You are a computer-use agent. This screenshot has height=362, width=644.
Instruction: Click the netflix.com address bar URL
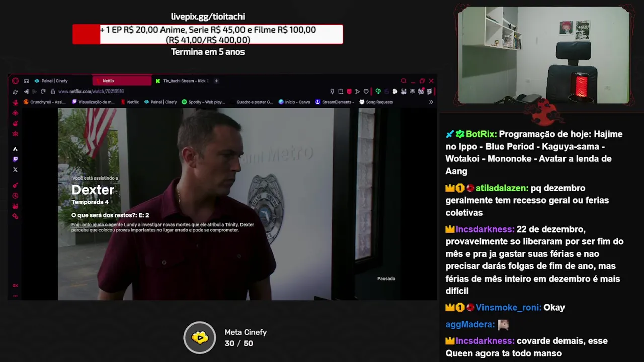pyautogui.click(x=91, y=92)
